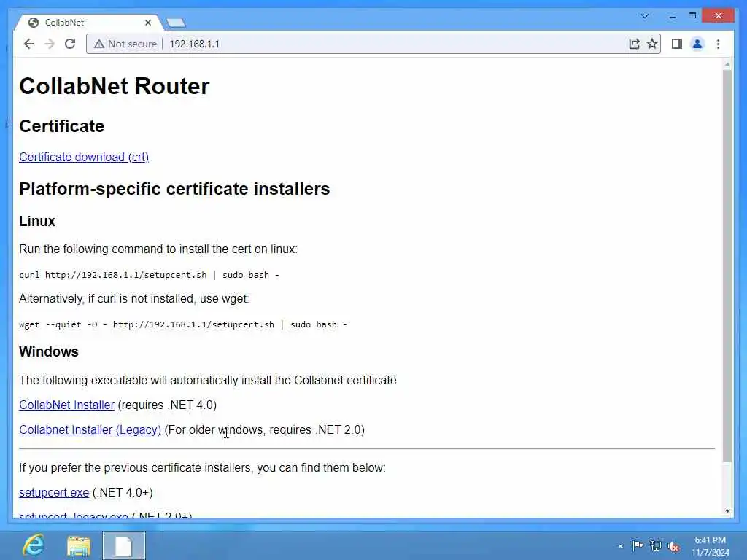
Task: Click the wget --quiet command text
Action: click(x=183, y=324)
